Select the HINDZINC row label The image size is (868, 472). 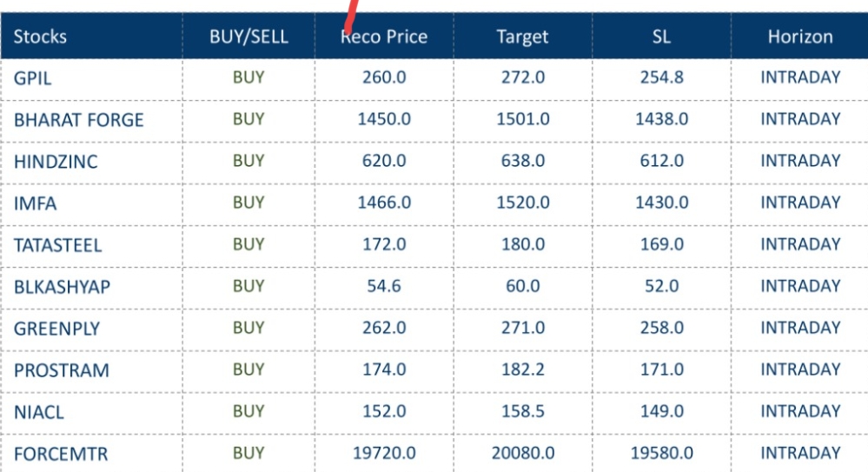click(x=56, y=162)
